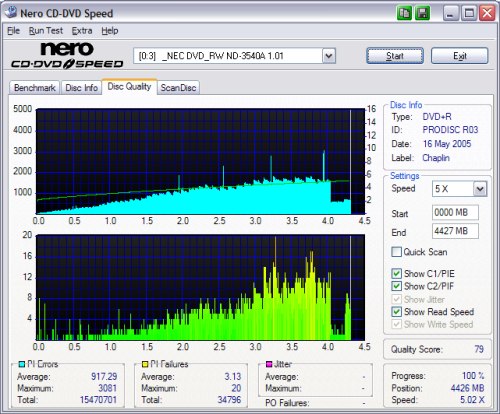The image size is (500, 414).
Task: Open the Run Test menu
Action: coord(46,31)
